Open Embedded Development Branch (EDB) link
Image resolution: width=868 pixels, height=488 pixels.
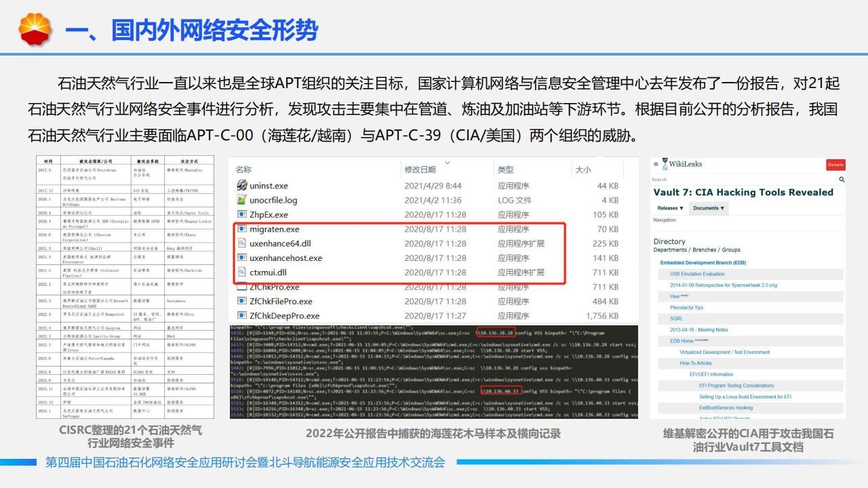click(703, 263)
